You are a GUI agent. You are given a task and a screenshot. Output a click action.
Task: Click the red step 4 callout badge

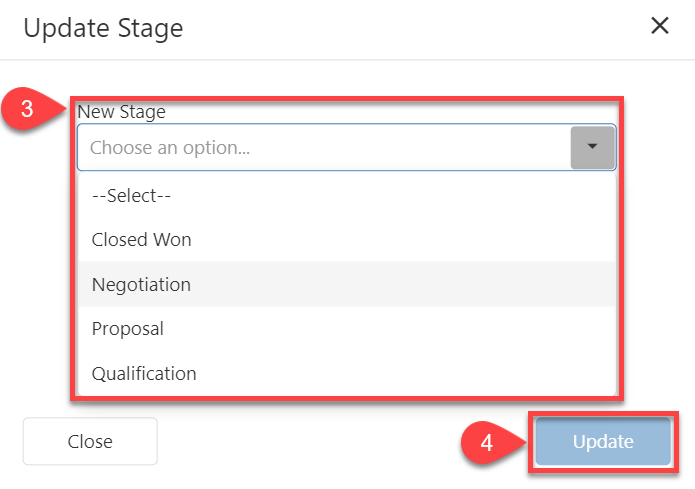(485, 441)
